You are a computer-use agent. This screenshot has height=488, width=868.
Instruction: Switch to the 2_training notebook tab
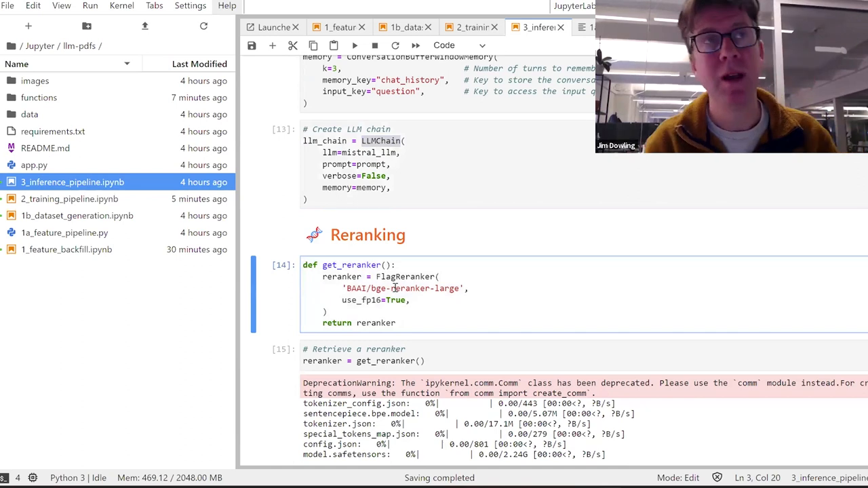[x=472, y=27]
